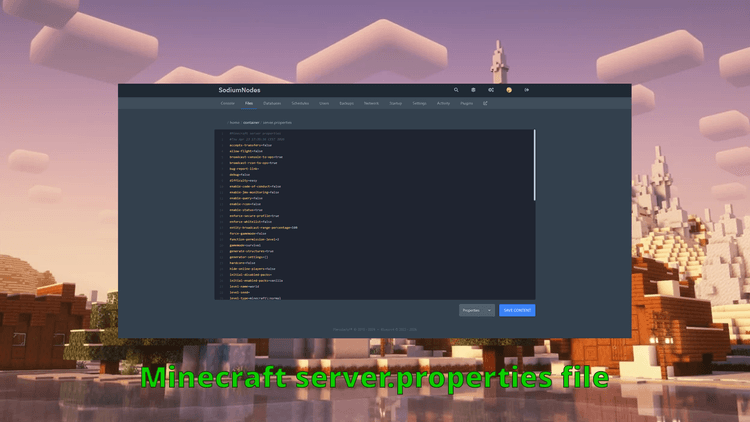Click the enforce-secure-profile=true line

click(x=254, y=216)
